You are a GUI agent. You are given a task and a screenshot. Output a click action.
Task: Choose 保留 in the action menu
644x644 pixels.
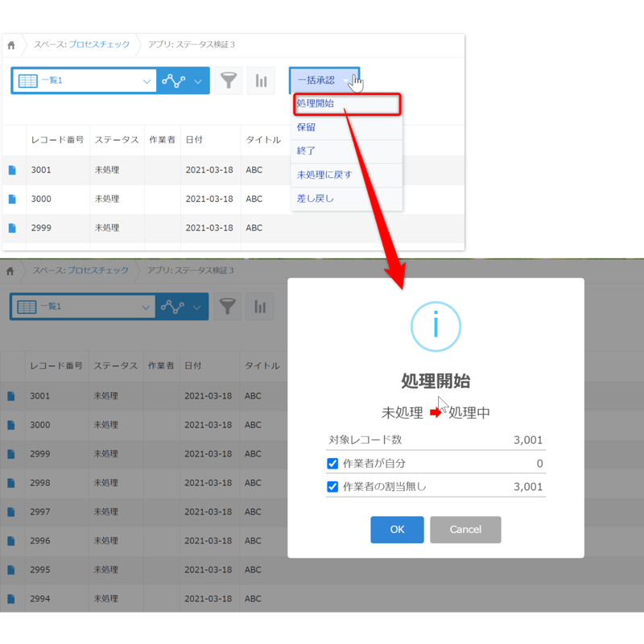click(x=306, y=127)
